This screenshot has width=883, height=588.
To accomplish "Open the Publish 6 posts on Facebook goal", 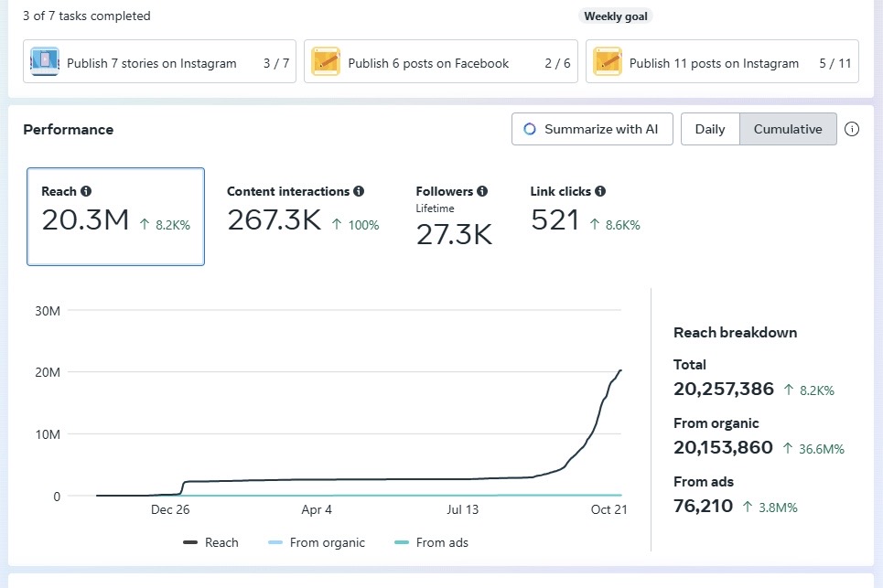I will tap(441, 62).
